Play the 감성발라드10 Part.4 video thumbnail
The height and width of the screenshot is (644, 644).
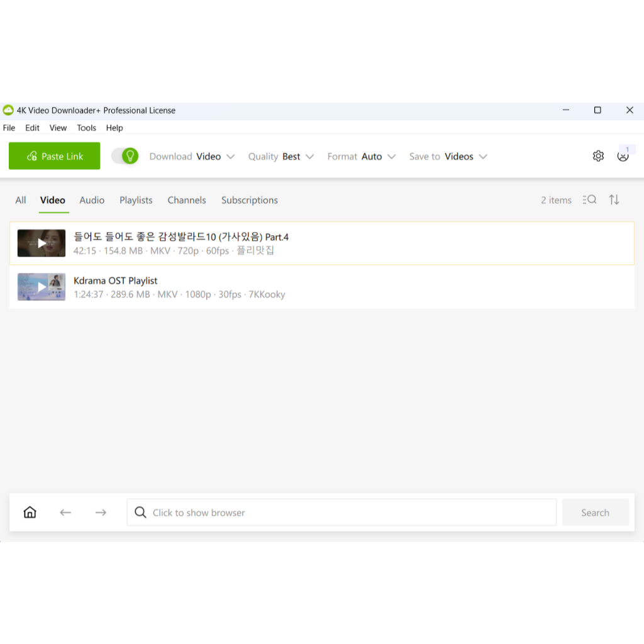pyautogui.click(x=42, y=243)
